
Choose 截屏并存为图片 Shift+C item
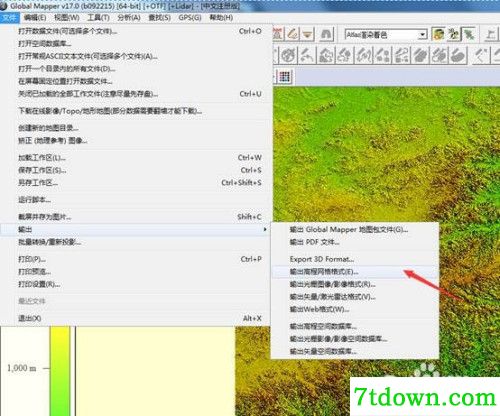point(135,217)
